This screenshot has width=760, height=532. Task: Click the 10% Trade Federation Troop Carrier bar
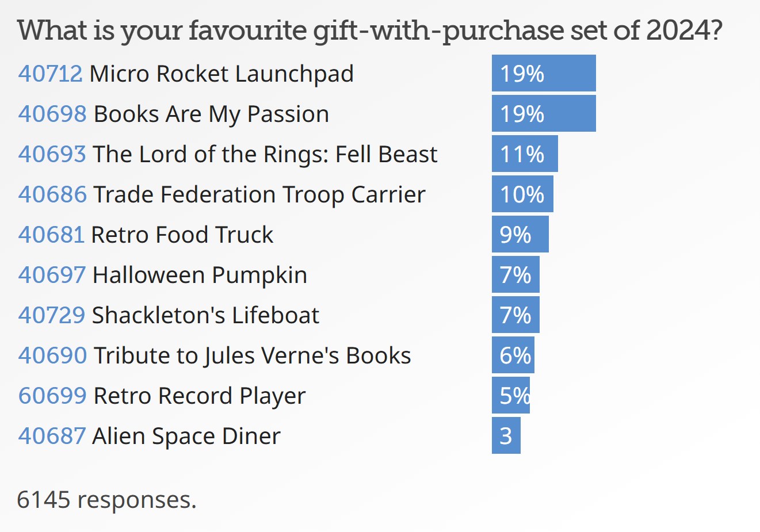pyautogui.click(x=522, y=194)
